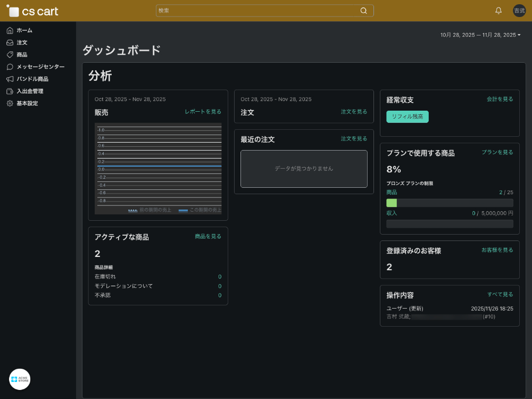Open notifications with the bell icon
The height and width of the screenshot is (399, 532).
pos(498,11)
